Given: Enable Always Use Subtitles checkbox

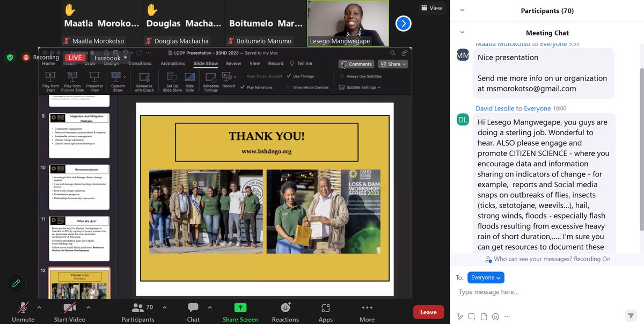Looking at the screenshot, I should click(342, 76).
